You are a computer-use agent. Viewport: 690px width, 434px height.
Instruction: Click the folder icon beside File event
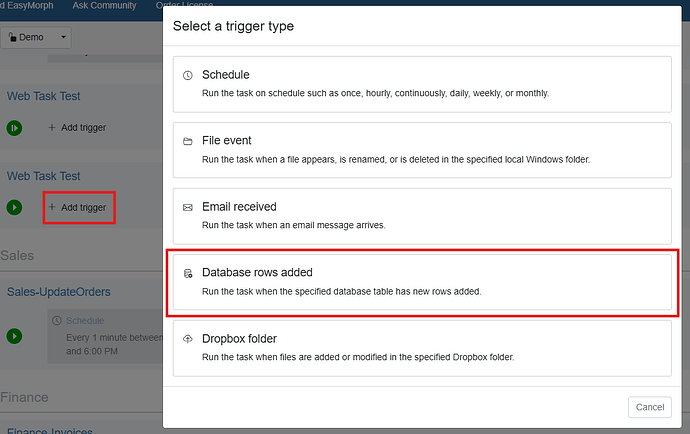coord(187,141)
